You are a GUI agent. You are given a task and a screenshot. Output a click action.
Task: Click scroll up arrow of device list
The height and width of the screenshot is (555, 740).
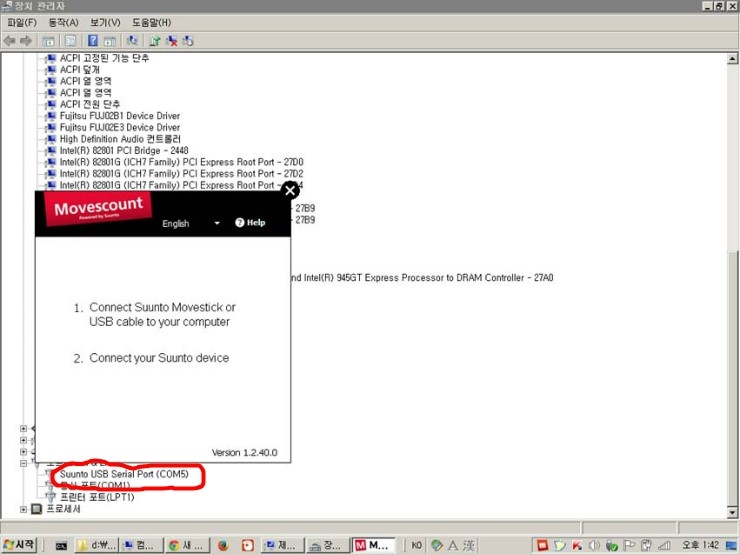tap(732, 59)
